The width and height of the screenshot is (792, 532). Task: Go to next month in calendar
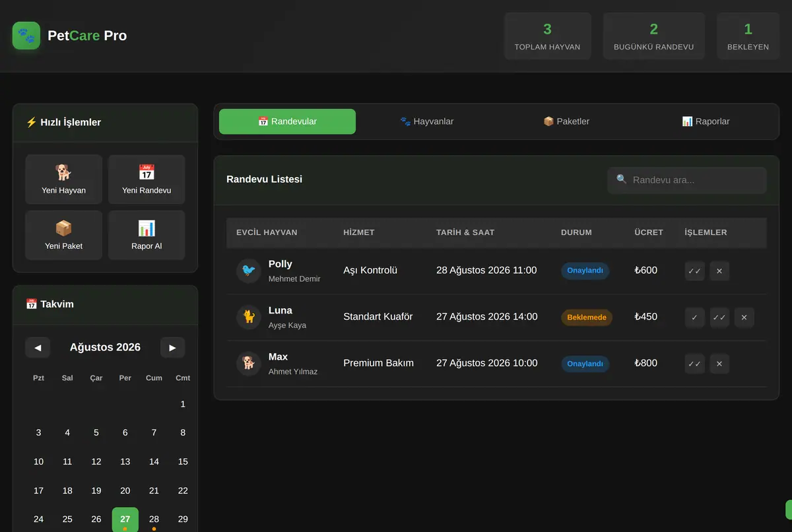(x=172, y=347)
